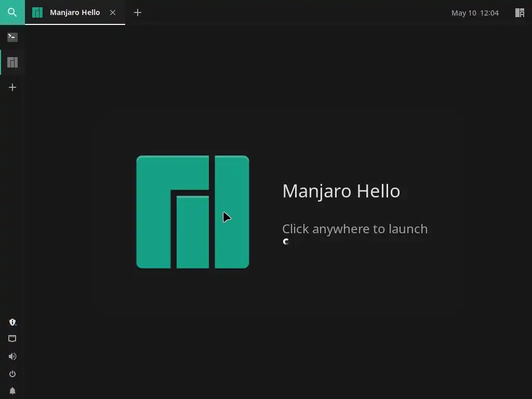Close the Manjaro Hello tab
This screenshot has width=532, height=399.
[113, 12]
